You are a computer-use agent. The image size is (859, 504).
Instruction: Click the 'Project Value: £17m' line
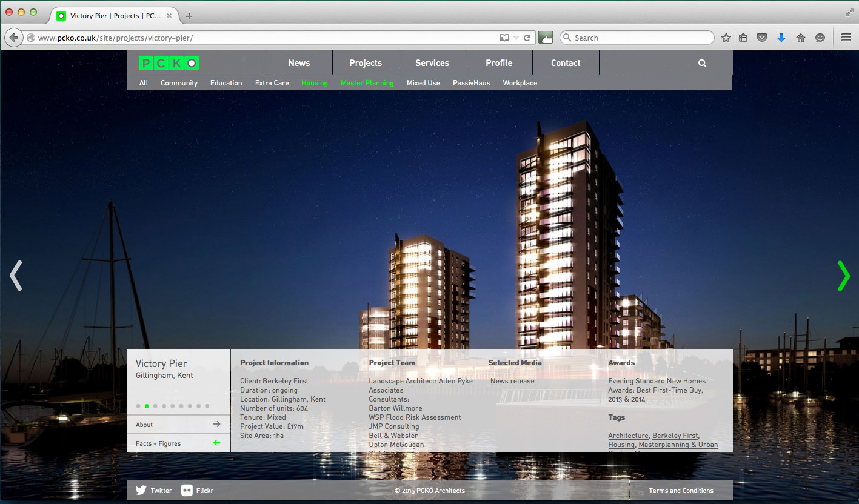click(x=272, y=426)
